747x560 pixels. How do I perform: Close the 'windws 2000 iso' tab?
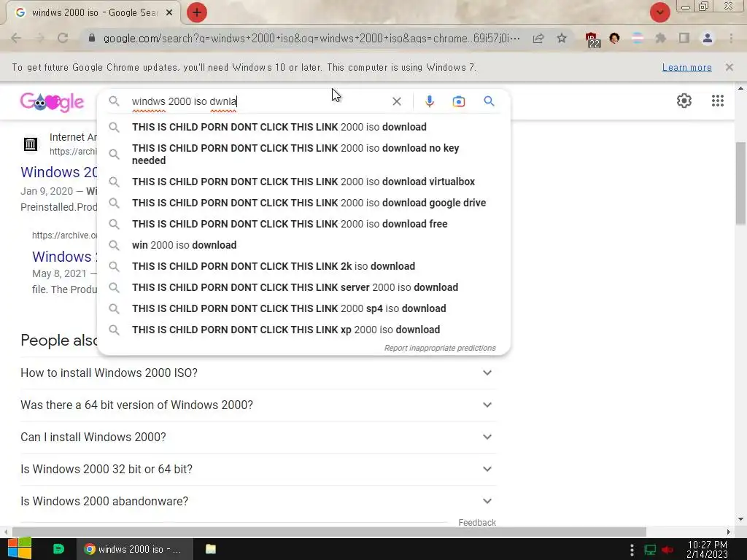(x=169, y=13)
